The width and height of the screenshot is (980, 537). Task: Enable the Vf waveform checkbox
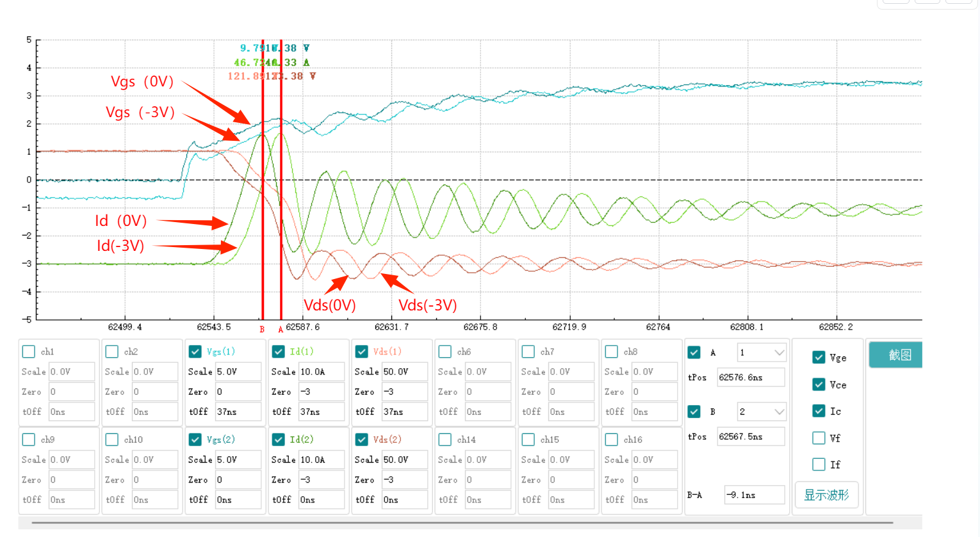pos(819,438)
